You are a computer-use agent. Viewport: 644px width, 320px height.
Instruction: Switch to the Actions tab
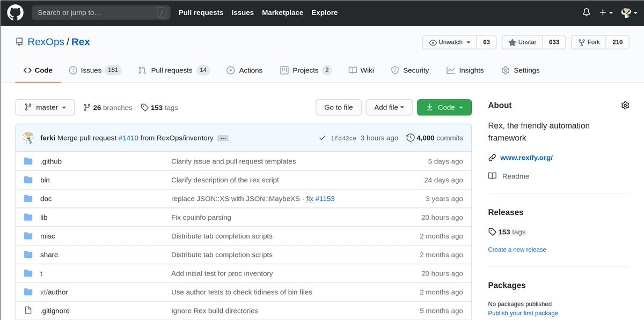coord(245,70)
